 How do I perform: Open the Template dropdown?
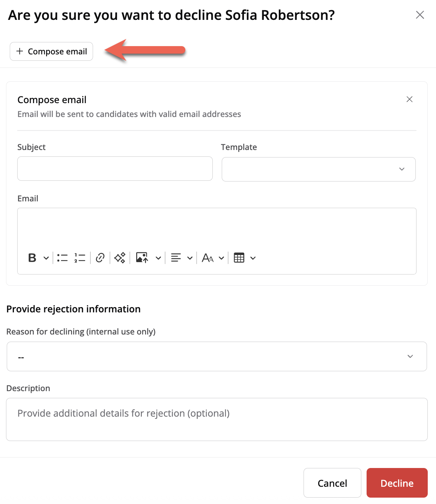click(319, 169)
